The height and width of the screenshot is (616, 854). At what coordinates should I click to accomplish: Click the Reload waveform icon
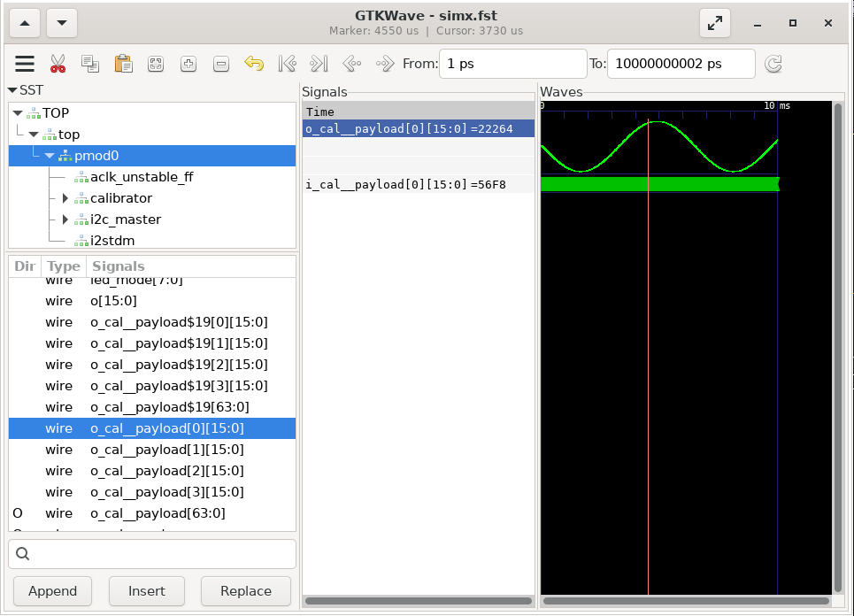[x=773, y=64]
